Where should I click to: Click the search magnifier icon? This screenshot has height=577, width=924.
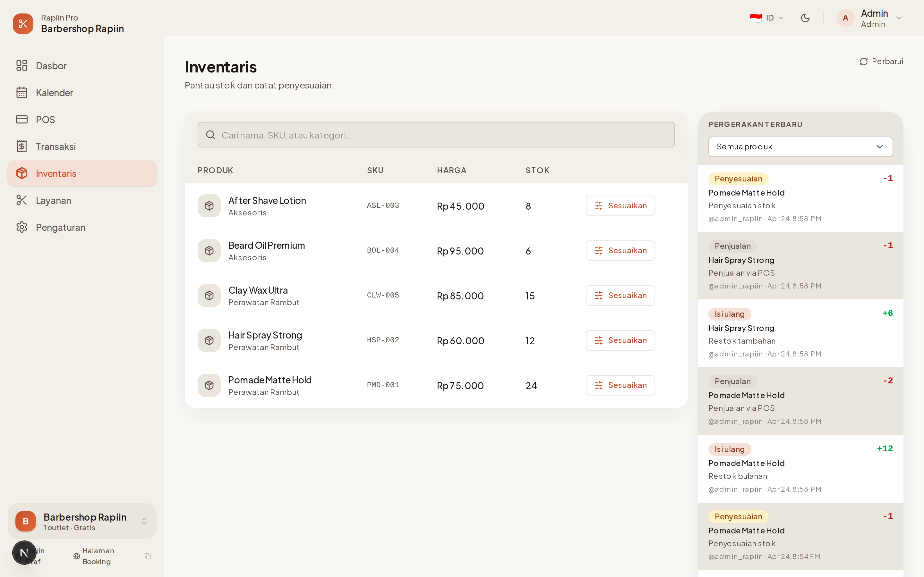tap(210, 135)
